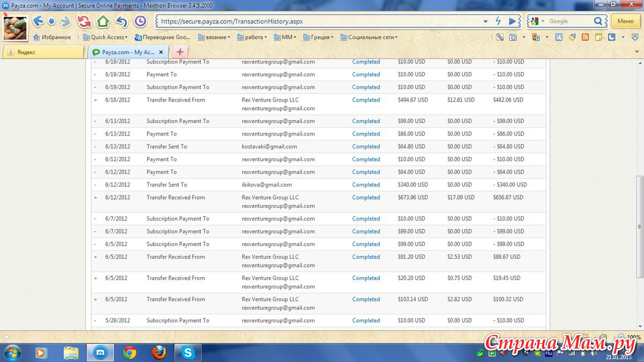The height and width of the screenshot is (362, 644).
Task: Click the screen capture camera icon
Action: pyautogui.click(x=514, y=37)
